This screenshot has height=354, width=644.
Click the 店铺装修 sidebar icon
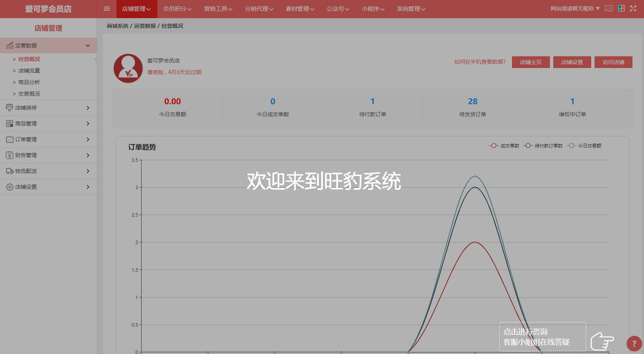10,108
